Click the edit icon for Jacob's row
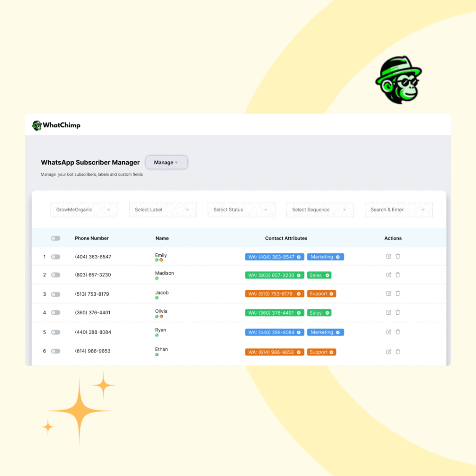This screenshot has height=476, width=476. click(x=389, y=293)
